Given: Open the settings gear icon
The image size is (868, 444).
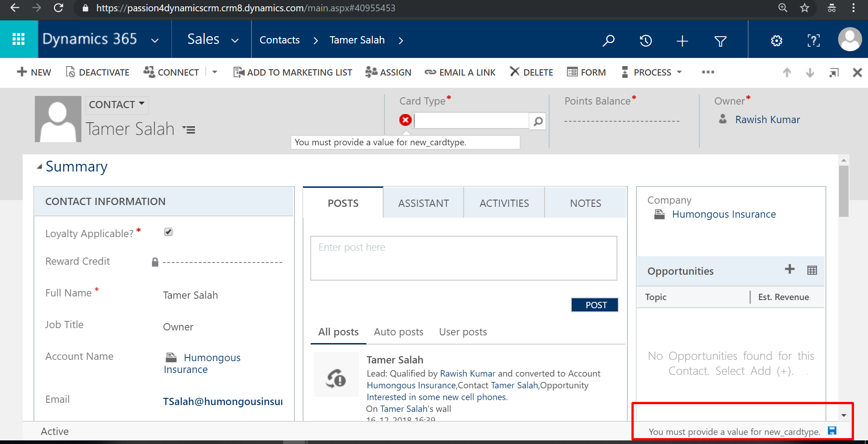Looking at the screenshot, I should click(776, 41).
